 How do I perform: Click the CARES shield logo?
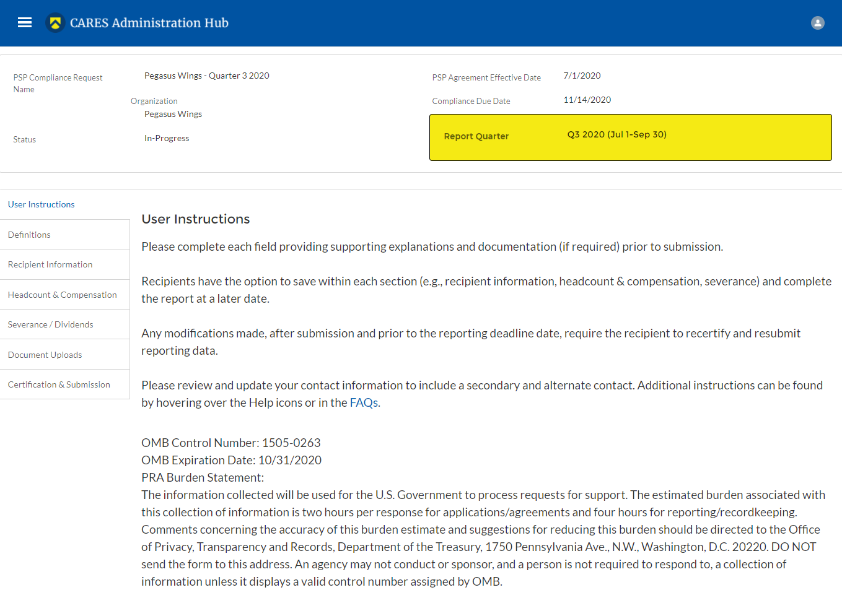(55, 23)
